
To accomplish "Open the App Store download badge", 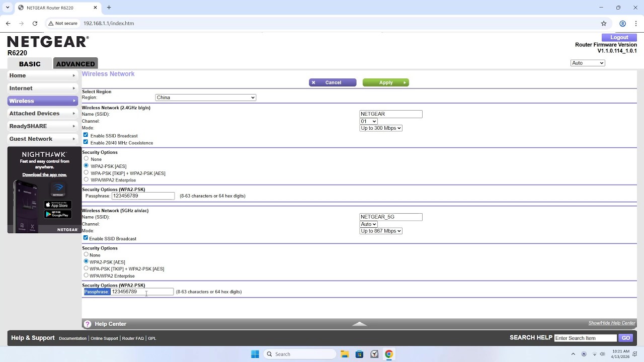I will (x=58, y=204).
